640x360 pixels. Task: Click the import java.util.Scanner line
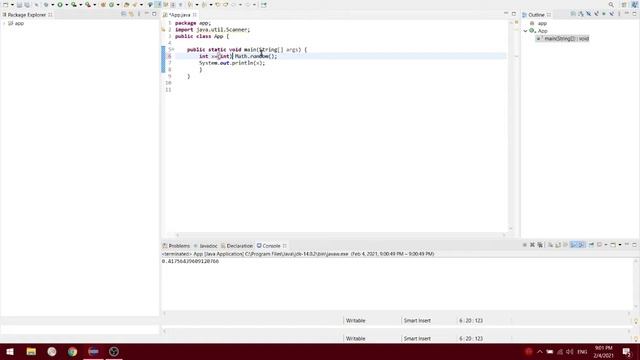[x=212, y=30]
